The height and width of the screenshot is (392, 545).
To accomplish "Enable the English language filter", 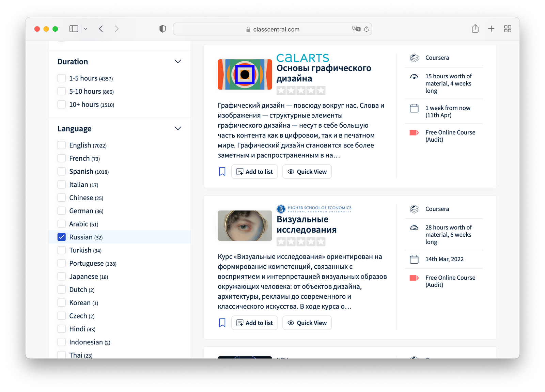I will (x=62, y=145).
